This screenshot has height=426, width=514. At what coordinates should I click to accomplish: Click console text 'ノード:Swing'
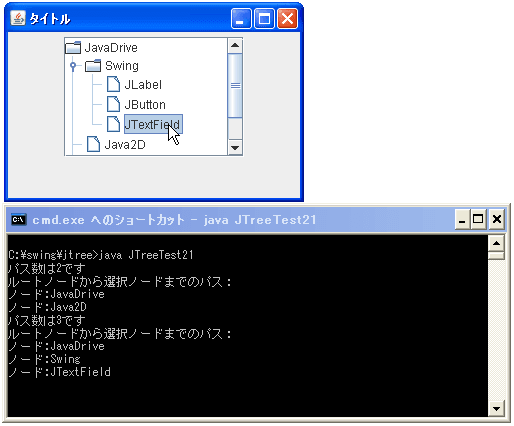[44, 359]
